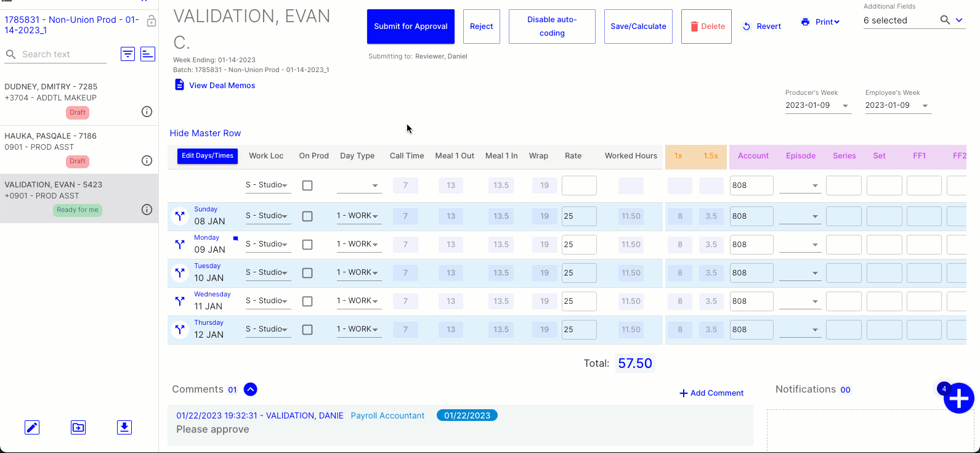Click the split icon for Sunday 08 JAN
Screen dimensions: 980x453
[179, 216]
